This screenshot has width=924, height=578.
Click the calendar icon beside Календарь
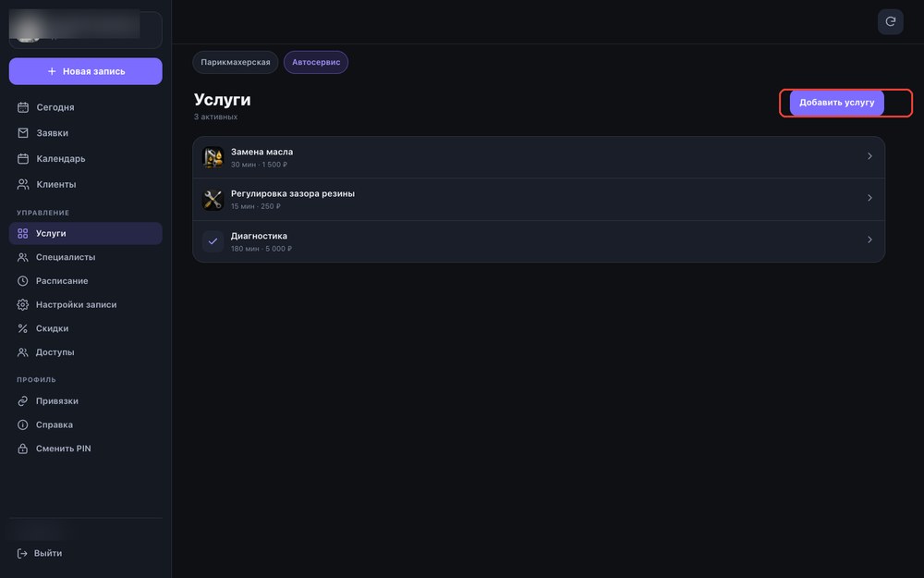click(23, 159)
